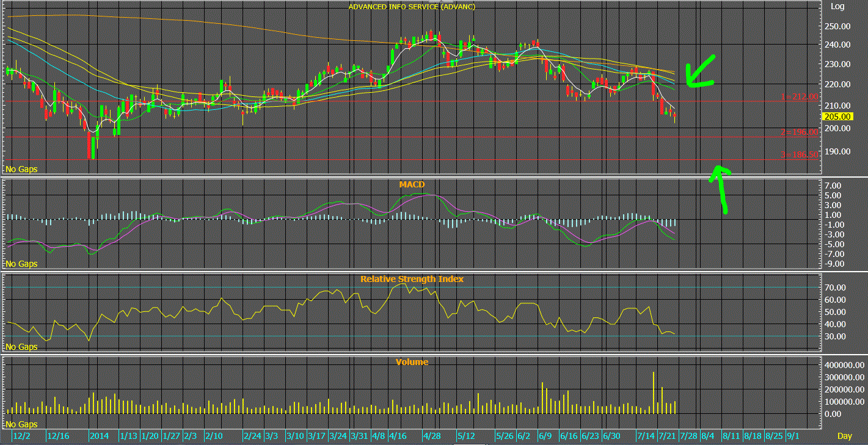Viewport: 868px width, 445px height.
Task: Click No Gaps in the MACD panel
Action: [x=21, y=264]
